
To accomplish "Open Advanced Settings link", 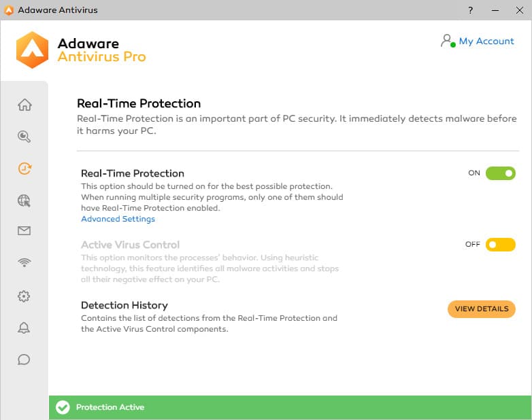I will (118, 219).
